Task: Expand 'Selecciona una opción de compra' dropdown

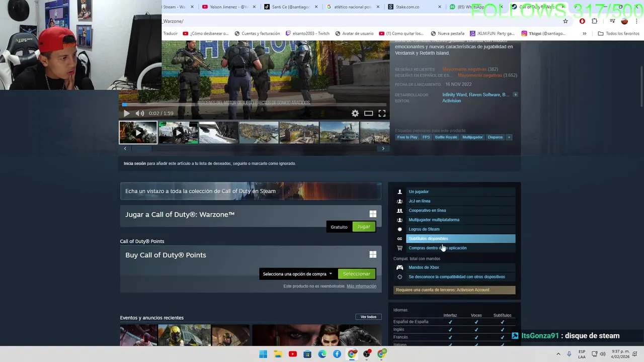Action: pyautogui.click(x=297, y=274)
